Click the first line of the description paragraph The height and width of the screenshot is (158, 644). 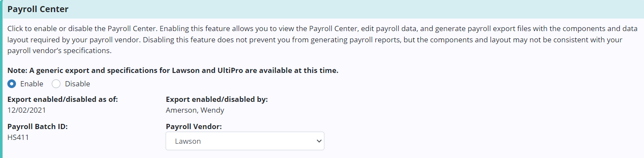tap(322, 28)
